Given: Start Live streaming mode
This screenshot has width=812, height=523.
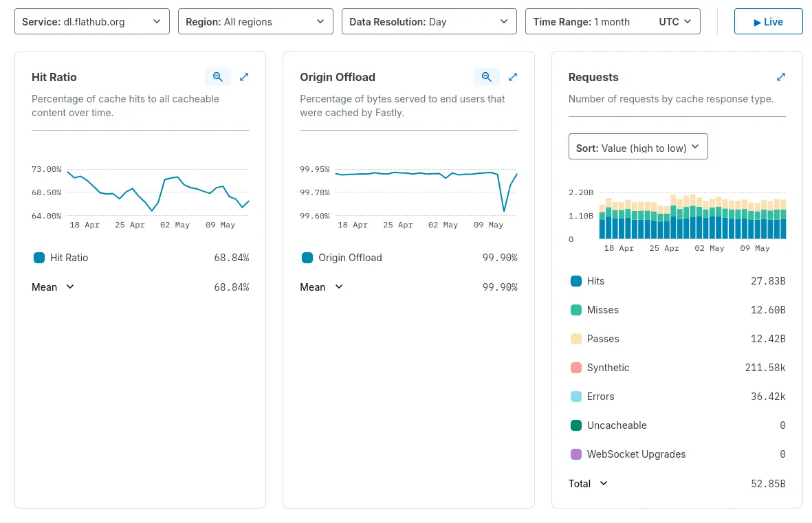Looking at the screenshot, I should pos(769,21).
